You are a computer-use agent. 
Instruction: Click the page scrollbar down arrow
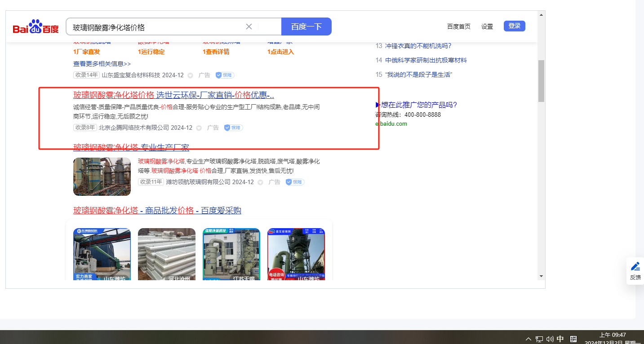[x=541, y=276]
